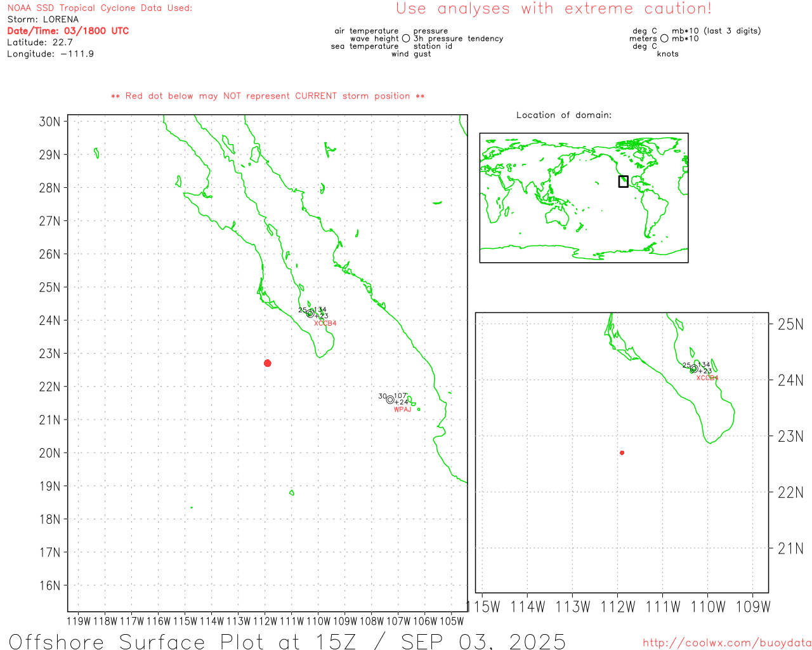Click 'NOAA SSD Tropical Cyclone Data Used:' heading

pos(100,8)
